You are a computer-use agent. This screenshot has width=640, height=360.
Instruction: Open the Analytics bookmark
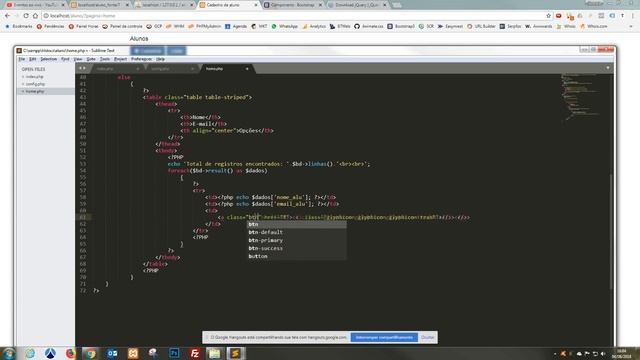313,26
